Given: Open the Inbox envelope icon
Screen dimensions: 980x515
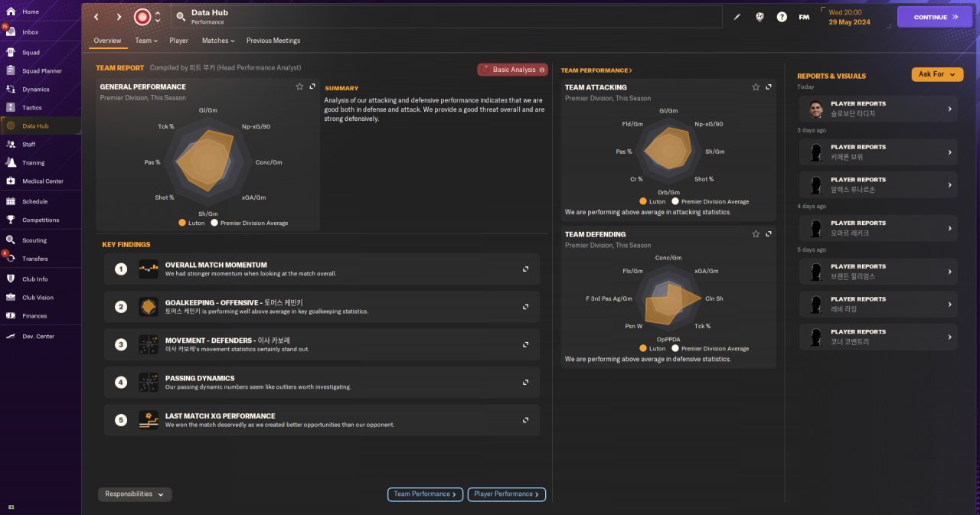Looking at the screenshot, I should tap(11, 32).
